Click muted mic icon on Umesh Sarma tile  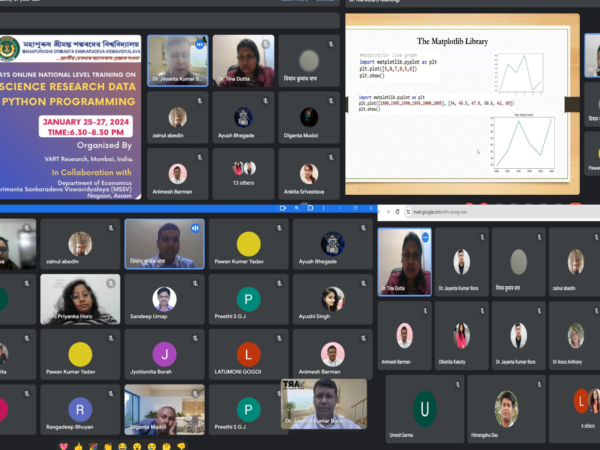[x=458, y=384]
